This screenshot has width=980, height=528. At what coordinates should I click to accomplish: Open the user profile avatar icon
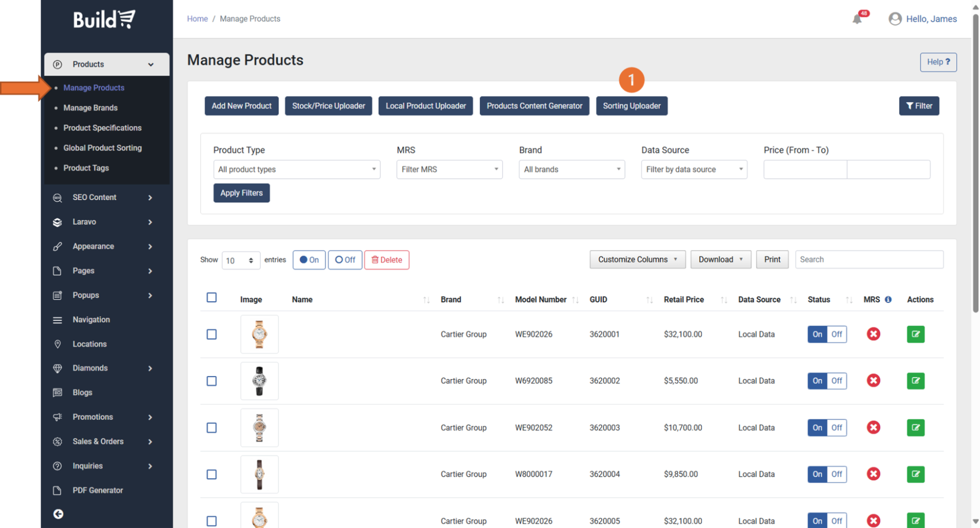click(x=895, y=19)
